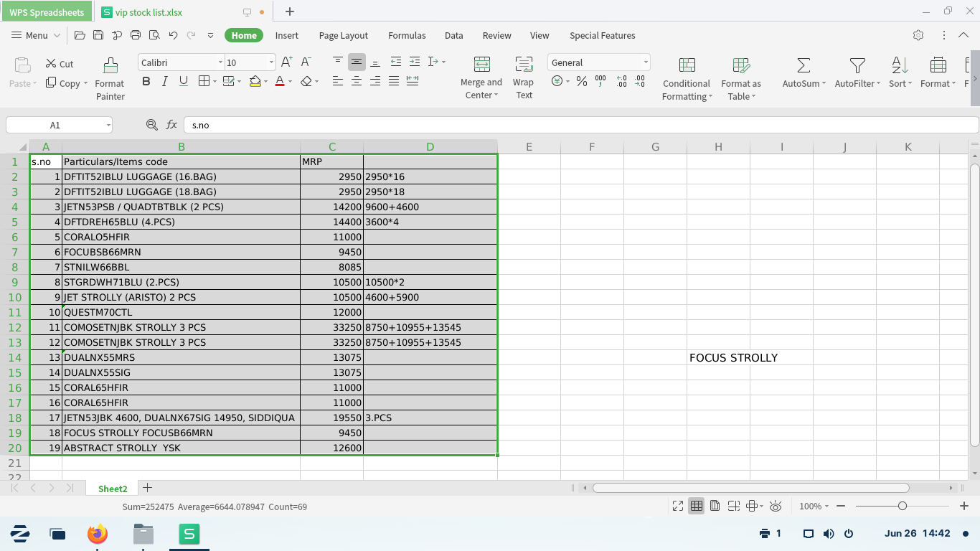Click the AutoFilter funnel icon
Screen dimensions: 980x551
[857, 66]
